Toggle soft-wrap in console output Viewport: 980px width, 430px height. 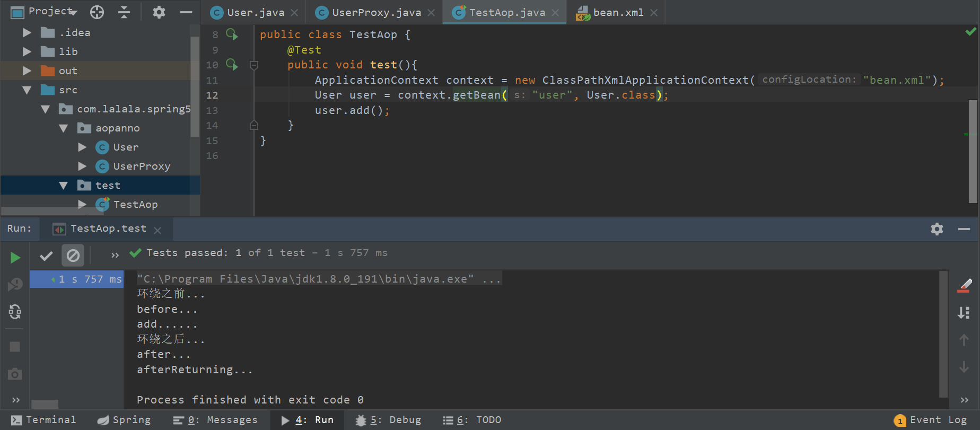point(964,286)
